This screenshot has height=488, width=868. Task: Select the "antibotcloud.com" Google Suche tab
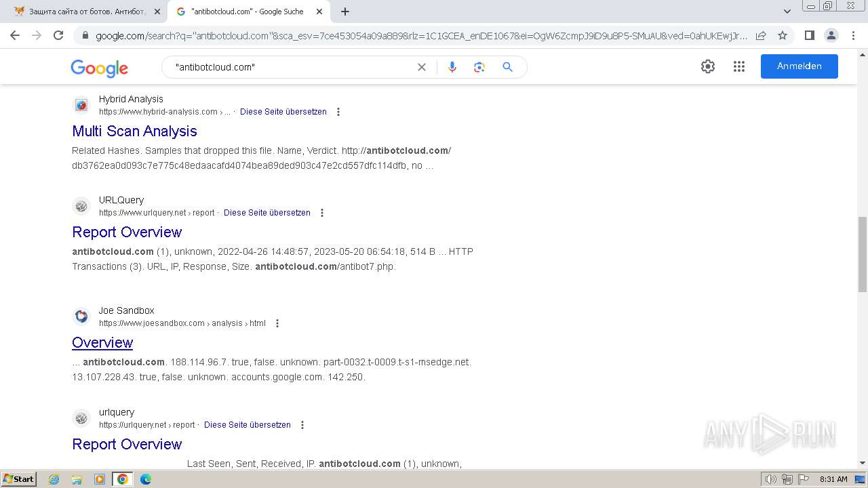tap(248, 12)
